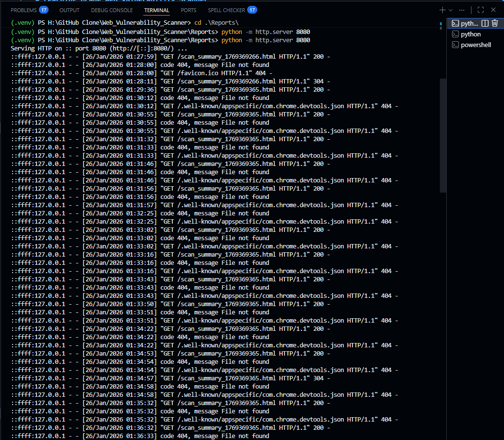Click the 01:33:50 scan_summary request line
The image size is (504, 440).
(x=170, y=304)
